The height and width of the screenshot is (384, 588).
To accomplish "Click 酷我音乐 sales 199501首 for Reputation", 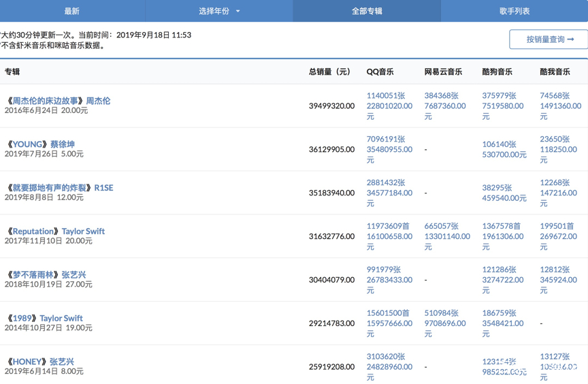I will click(x=557, y=226).
